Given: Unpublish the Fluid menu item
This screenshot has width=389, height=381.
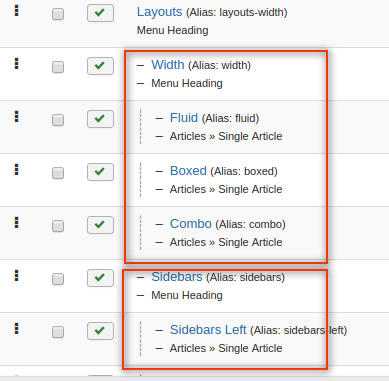Looking at the screenshot, I should [x=100, y=119].
